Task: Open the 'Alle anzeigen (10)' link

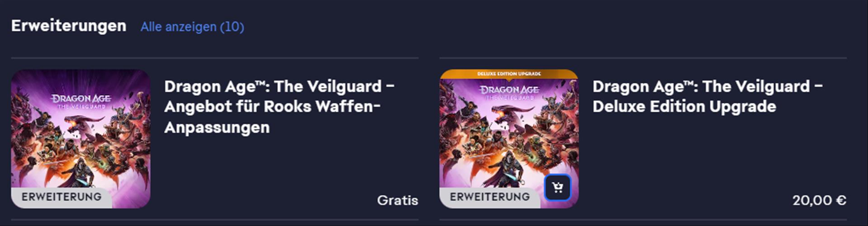Action: click(192, 27)
